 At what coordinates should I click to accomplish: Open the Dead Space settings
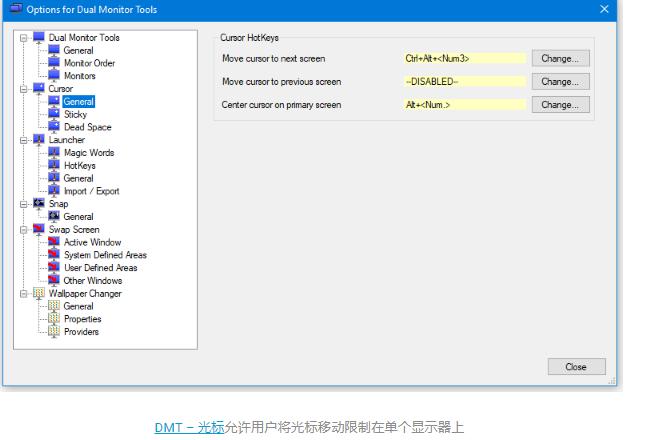(87, 127)
